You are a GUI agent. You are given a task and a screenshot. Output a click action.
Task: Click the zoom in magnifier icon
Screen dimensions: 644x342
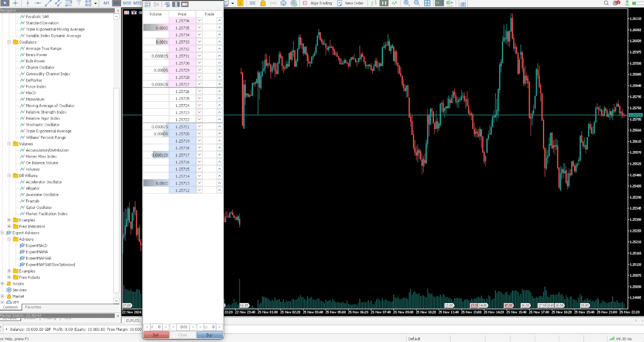click(406, 3)
